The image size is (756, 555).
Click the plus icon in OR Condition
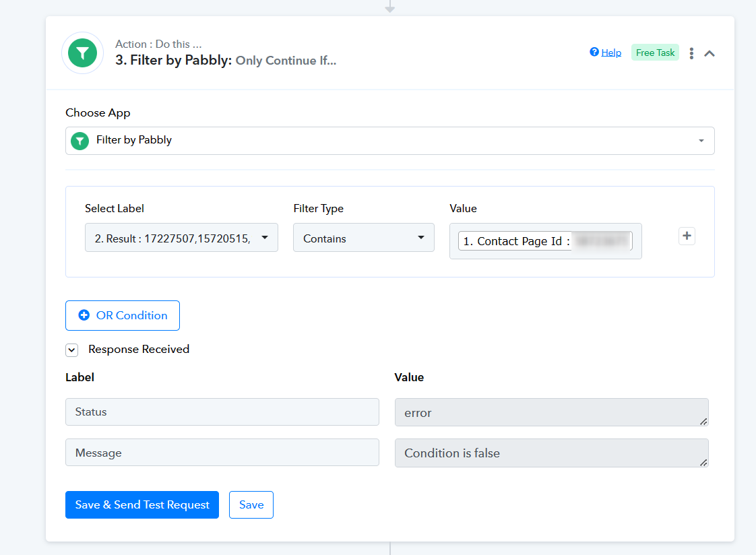coord(84,315)
